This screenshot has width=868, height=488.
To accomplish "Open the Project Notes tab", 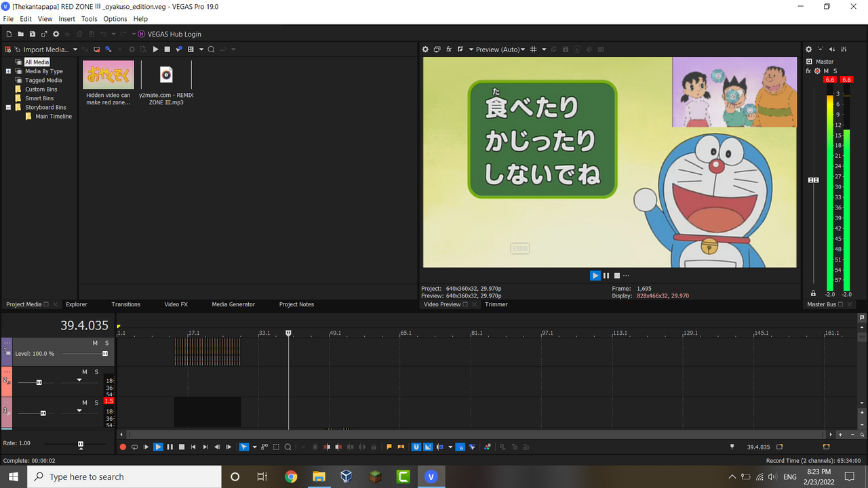I will pos(296,304).
